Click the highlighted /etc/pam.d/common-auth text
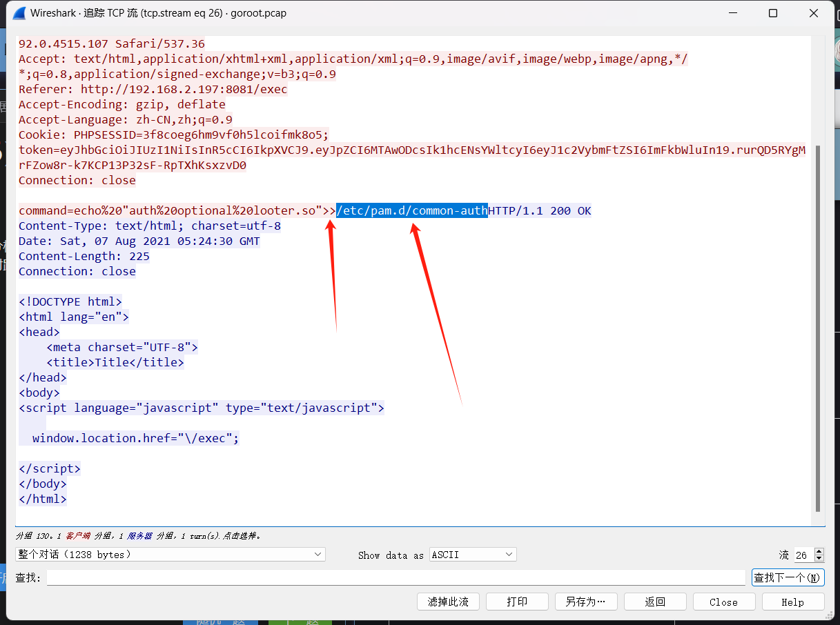 (412, 210)
